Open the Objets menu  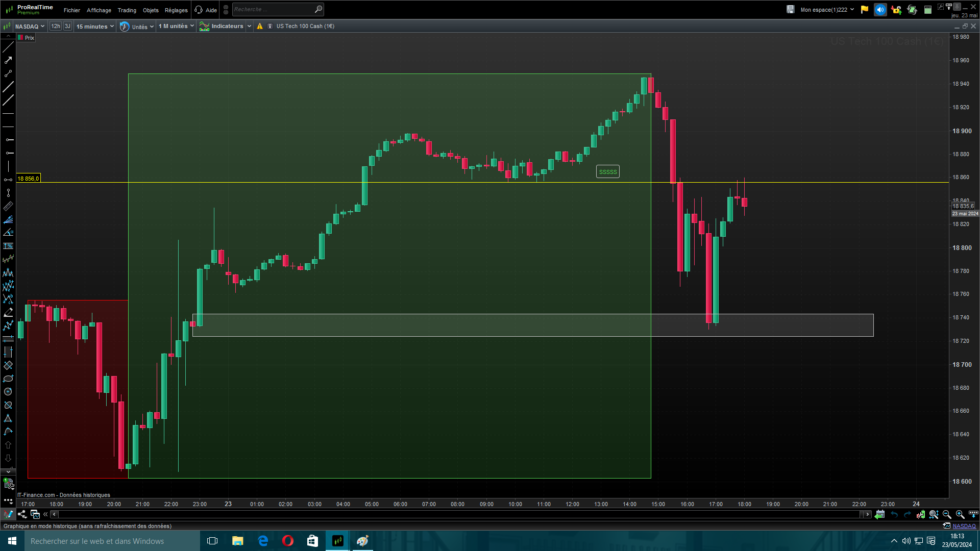151,10
